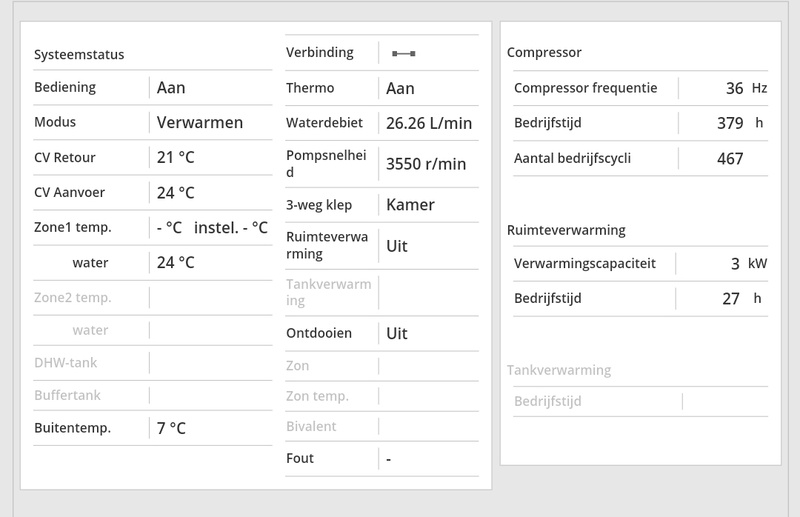Select the Aantal bedrijfscycli value '467'
The height and width of the screenshot is (517, 800).
730,159
